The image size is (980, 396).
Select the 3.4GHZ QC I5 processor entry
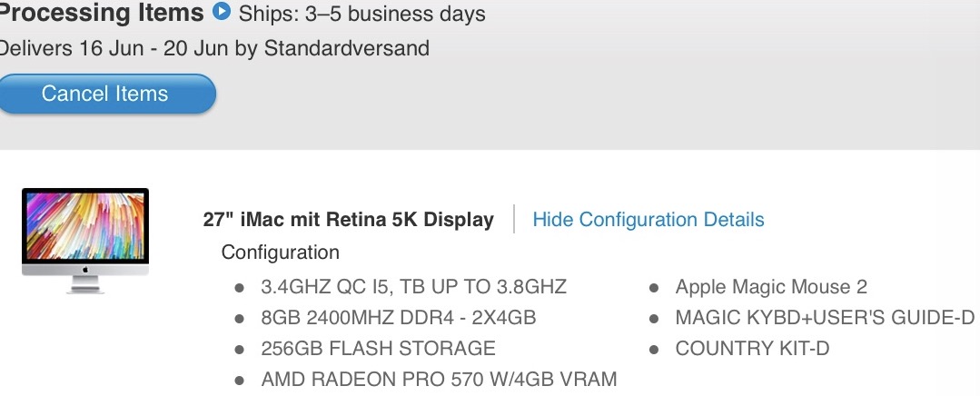(x=414, y=287)
